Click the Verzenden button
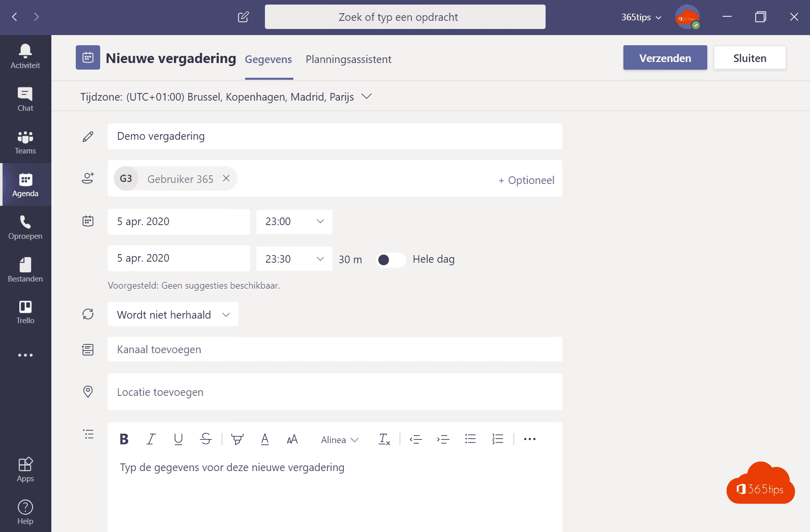 click(x=665, y=58)
